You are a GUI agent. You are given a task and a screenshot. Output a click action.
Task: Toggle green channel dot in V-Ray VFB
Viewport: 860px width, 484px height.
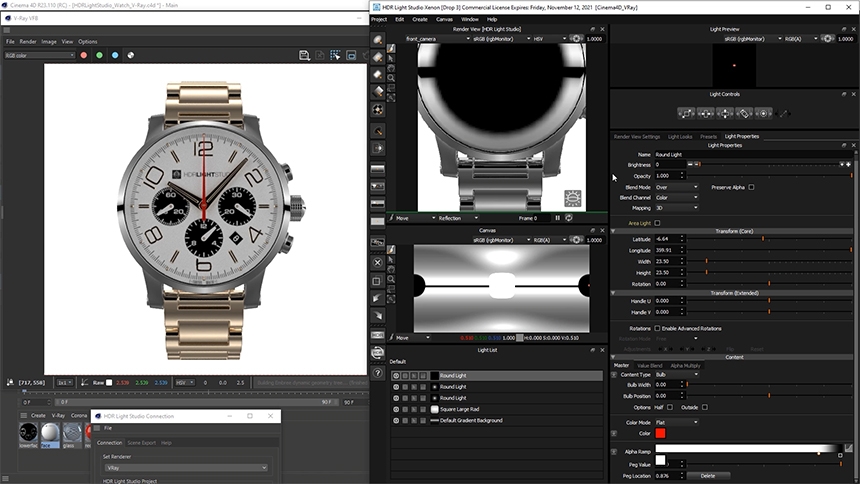(x=99, y=55)
